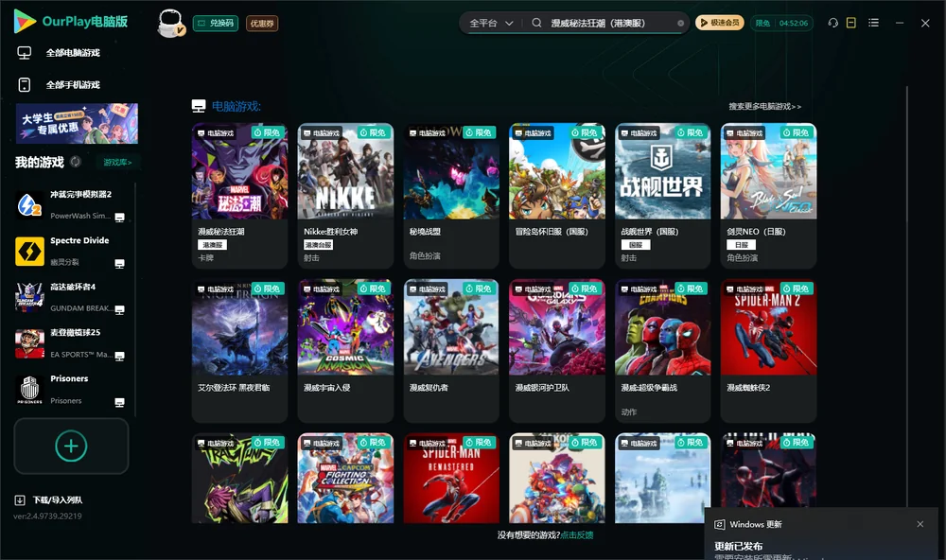
Task: Launch 高达破坏者4 from my games
Action: pyautogui.click(x=71, y=297)
